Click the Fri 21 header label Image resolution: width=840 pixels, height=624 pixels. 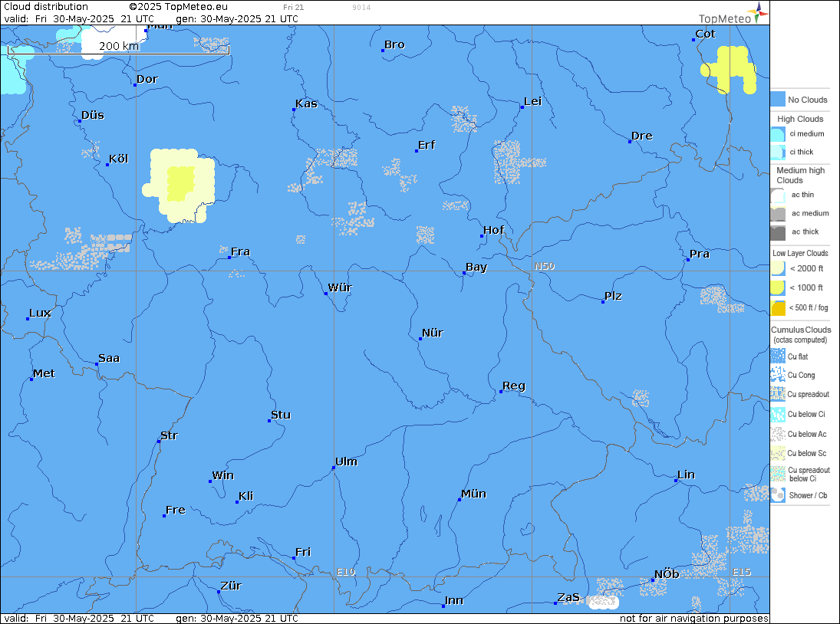tap(294, 8)
